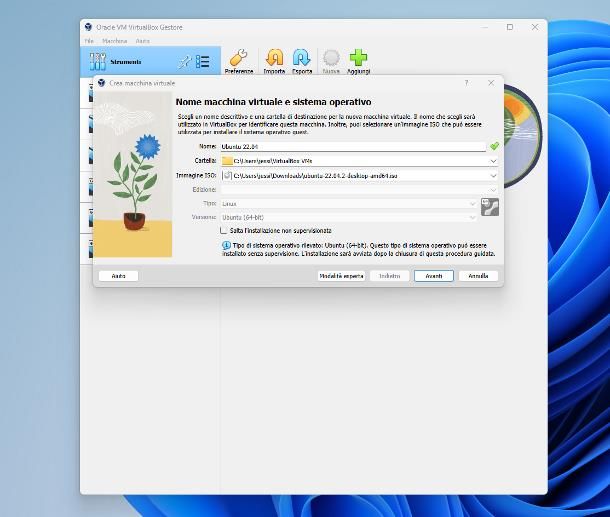The height and width of the screenshot is (517, 610).
Task: Toggle Salta l'installazione non supervisionata checkbox
Action: [224, 230]
